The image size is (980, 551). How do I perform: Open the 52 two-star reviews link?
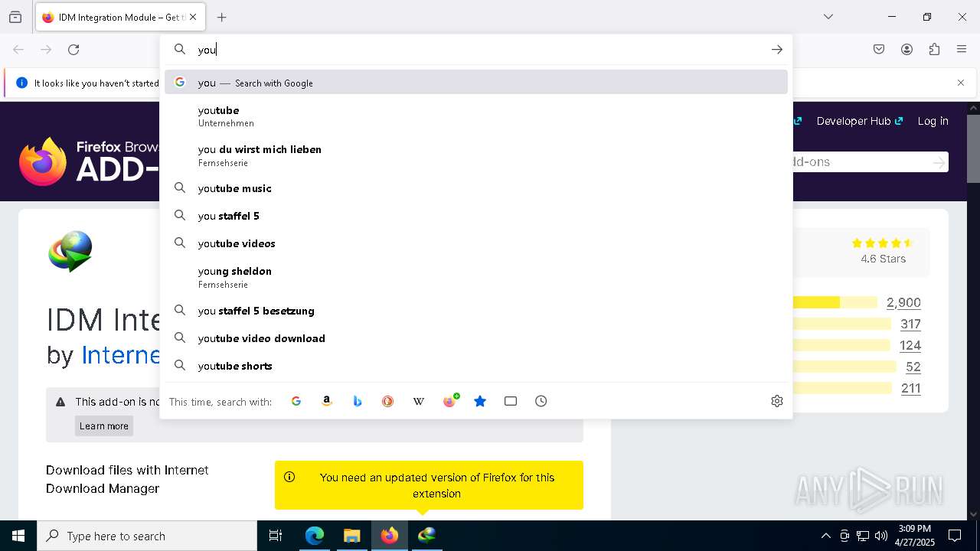coord(913,367)
